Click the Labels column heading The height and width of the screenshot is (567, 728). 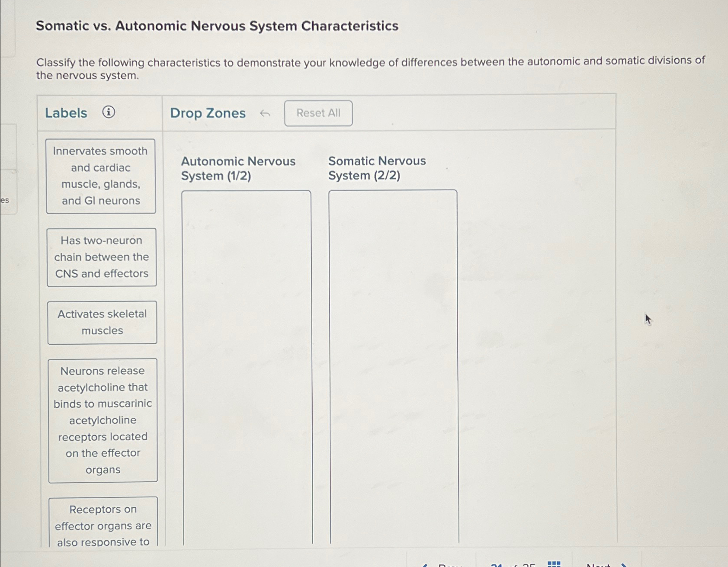[x=66, y=112]
